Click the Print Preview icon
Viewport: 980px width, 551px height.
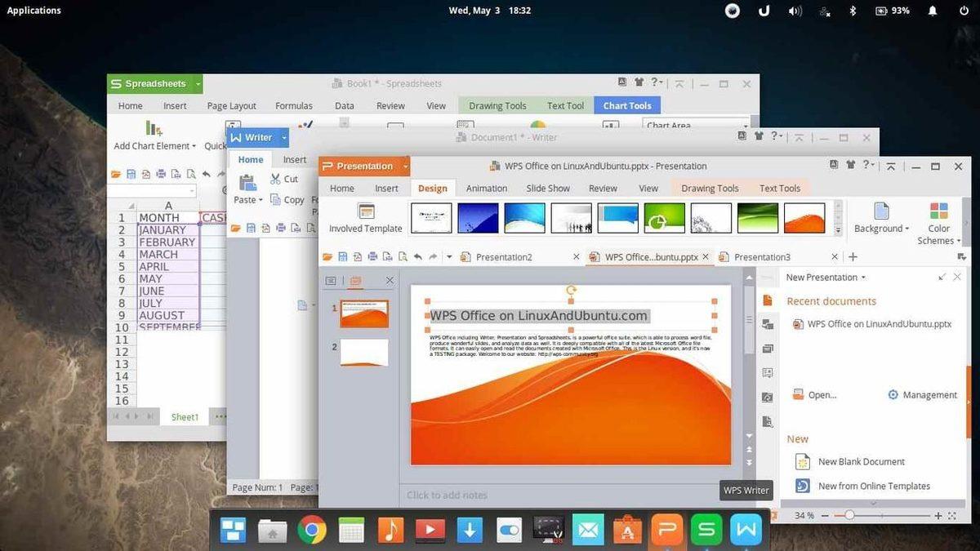[x=403, y=256]
